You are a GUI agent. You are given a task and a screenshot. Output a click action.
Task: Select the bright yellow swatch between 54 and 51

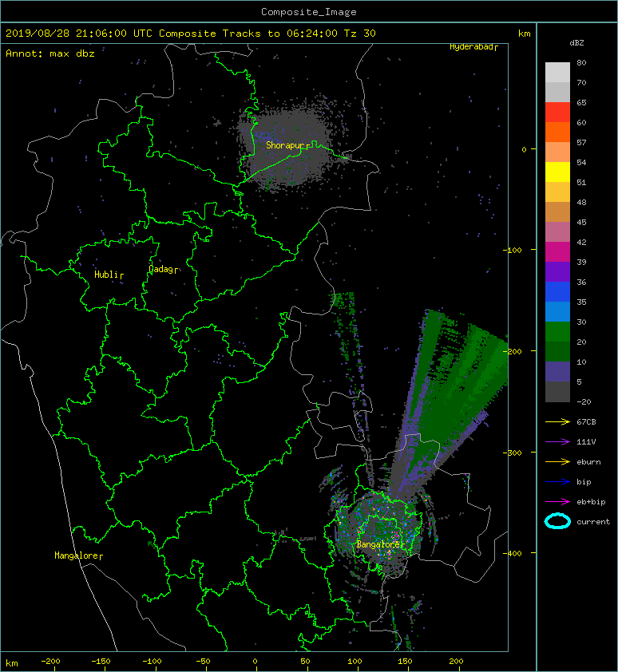click(x=557, y=172)
